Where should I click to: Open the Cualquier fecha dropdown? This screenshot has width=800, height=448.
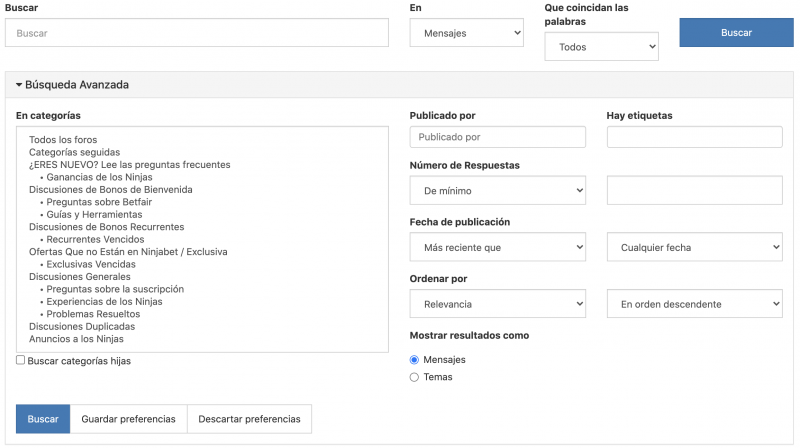click(694, 247)
